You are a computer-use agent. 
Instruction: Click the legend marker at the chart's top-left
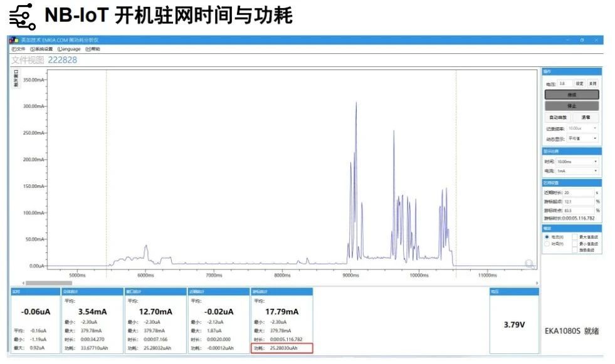click(x=16, y=73)
